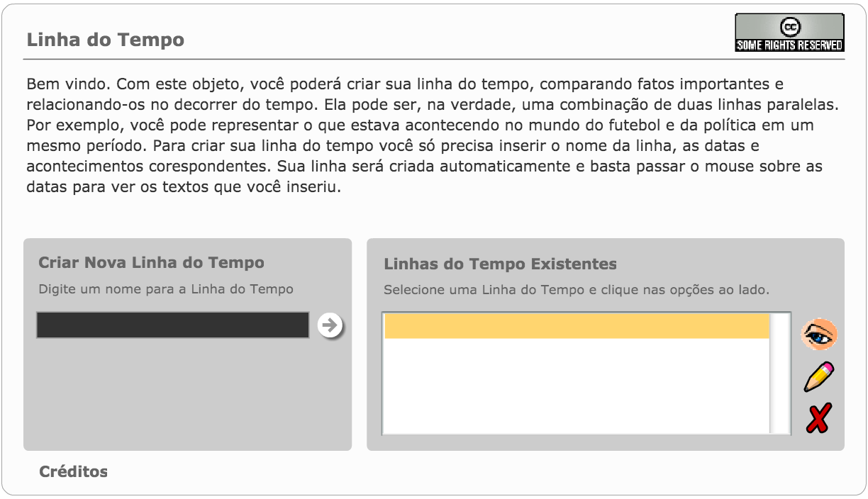Click the CC circle logo in badge
The height and width of the screenshot is (499, 868).
click(790, 27)
